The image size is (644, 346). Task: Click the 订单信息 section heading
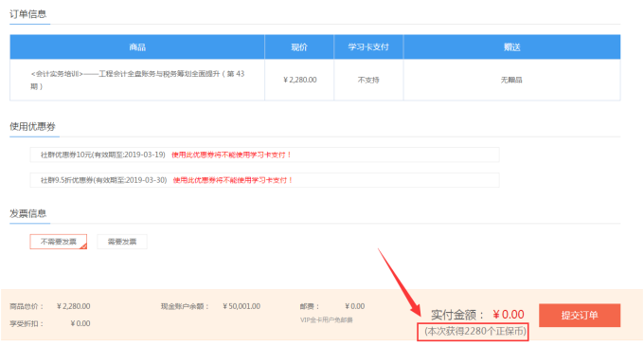[27, 14]
